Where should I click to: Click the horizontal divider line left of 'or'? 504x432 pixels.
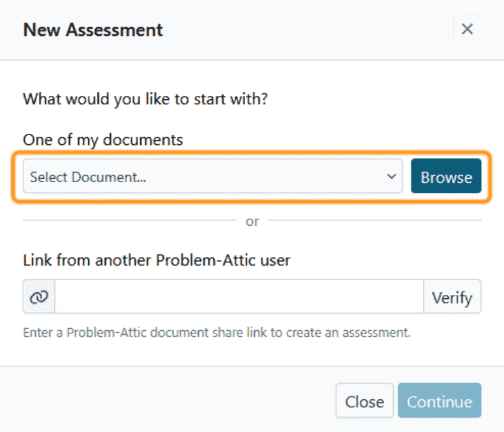click(129, 221)
